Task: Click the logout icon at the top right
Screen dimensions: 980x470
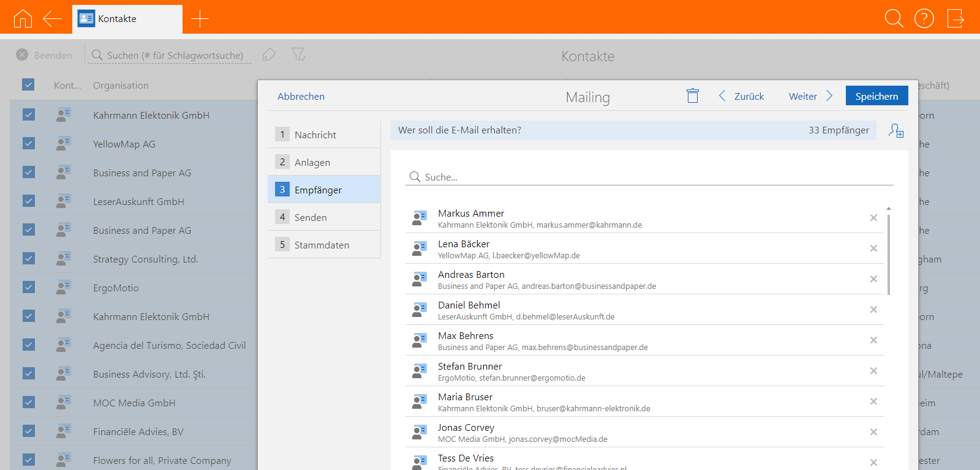Action: [956, 18]
